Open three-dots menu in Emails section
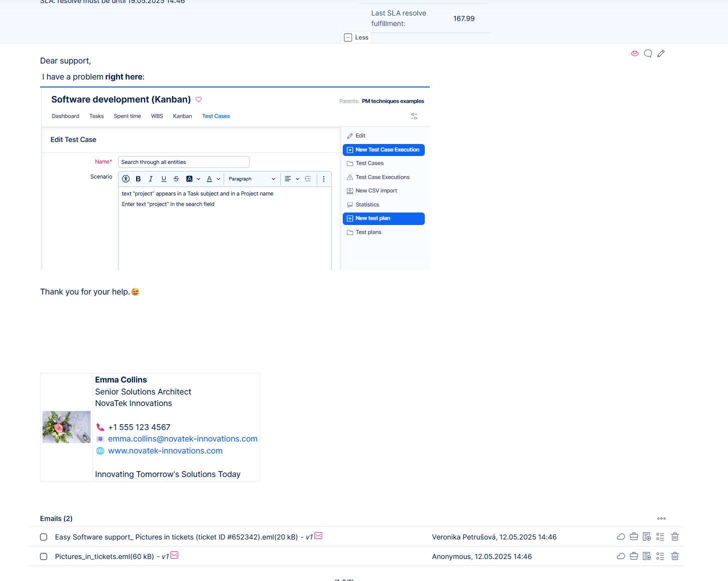Viewport: 728px width, 581px height. [661, 518]
